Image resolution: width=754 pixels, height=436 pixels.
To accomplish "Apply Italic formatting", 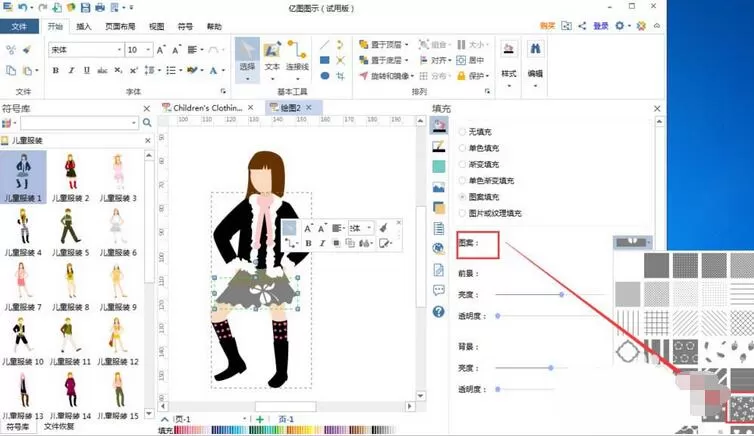I will (71, 70).
